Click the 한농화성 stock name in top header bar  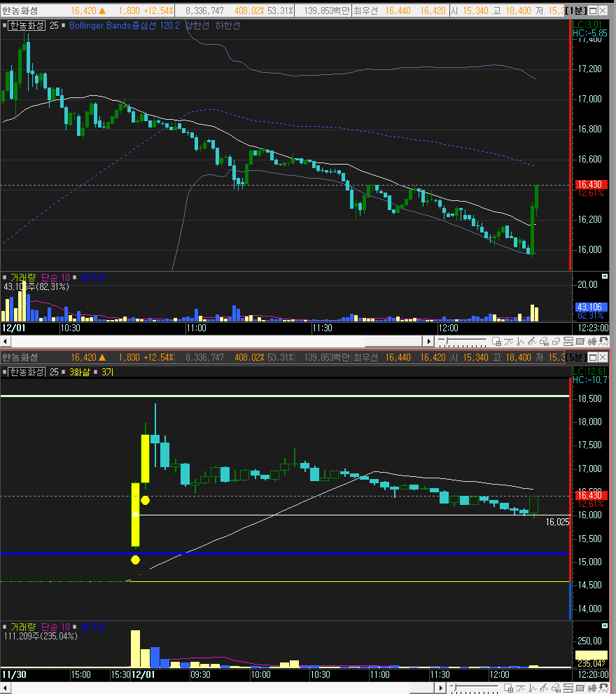pos(20,11)
